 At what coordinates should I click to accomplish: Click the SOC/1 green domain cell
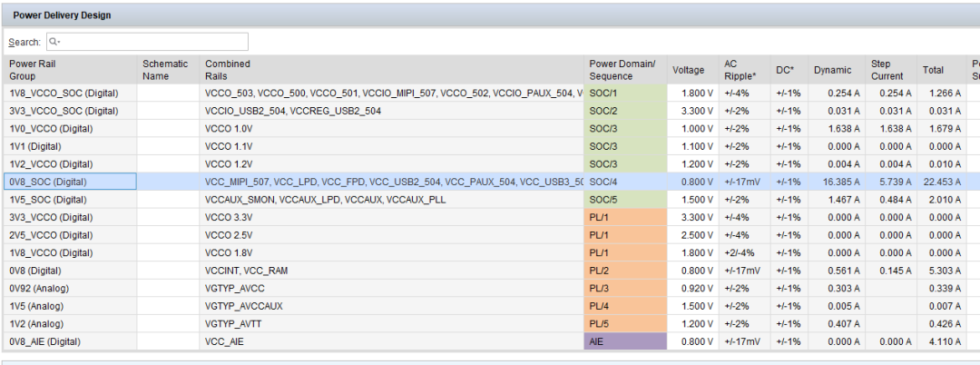[625, 94]
